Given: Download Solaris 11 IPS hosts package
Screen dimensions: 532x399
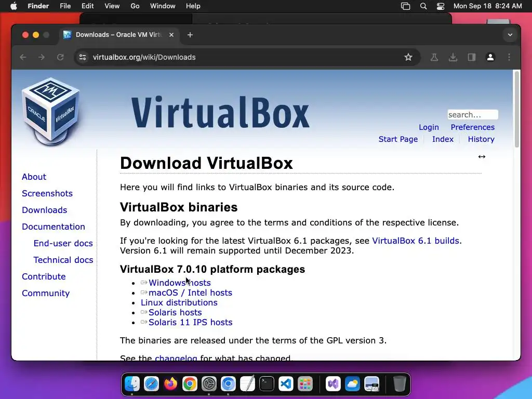Looking at the screenshot, I should coord(190,322).
